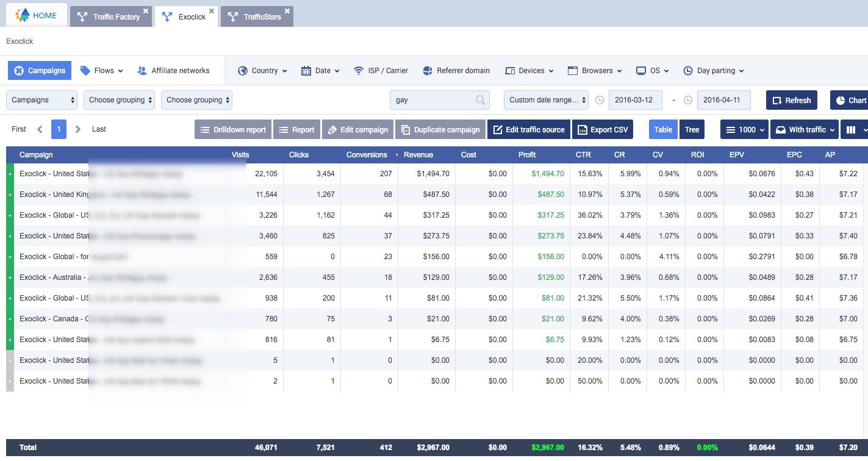Export the table as CSV
The width and height of the screenshot is (868, 461).
point(603,129)
